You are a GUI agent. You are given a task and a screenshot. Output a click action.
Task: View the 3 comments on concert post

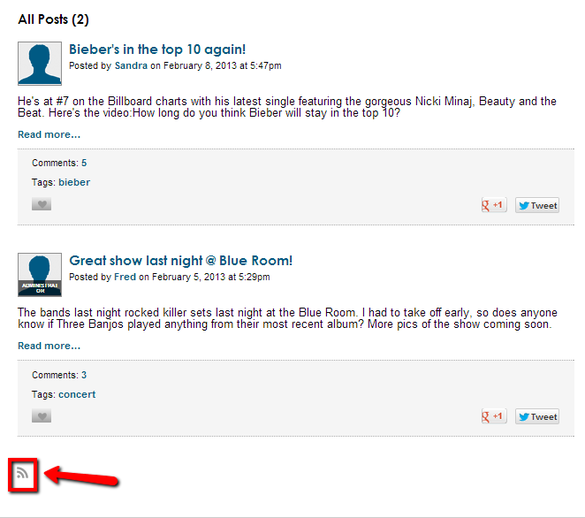point(84,375)
